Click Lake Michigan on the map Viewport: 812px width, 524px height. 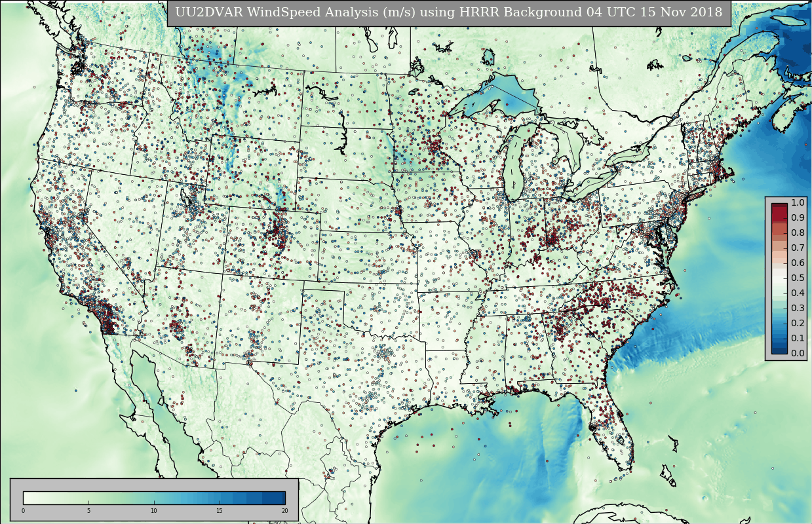(514, 164)
